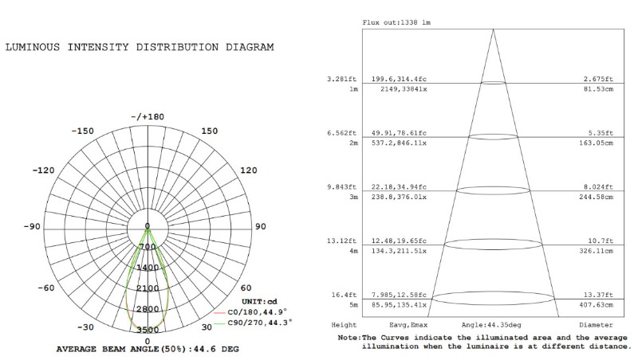638x364 pixels.
Task: Click the illuminated ellipse at 3m height
Action: (x=493, y=190)
